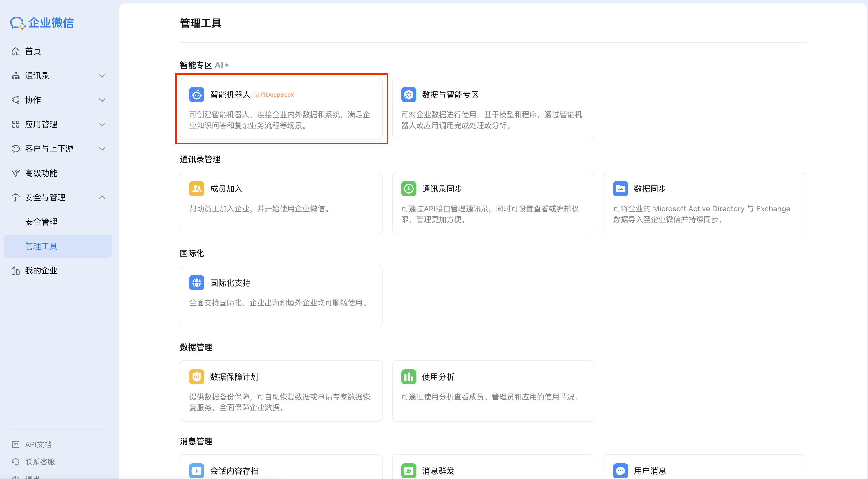Click the 会话内容存档 archive icon
This screenshot has height=479, width=868.
click(196, 471)
